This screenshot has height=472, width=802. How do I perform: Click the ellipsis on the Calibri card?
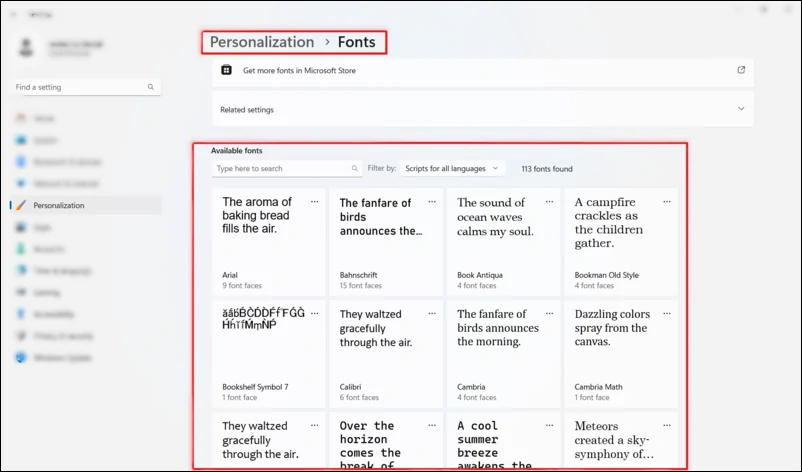pyautogui.click(x=432, y=313)
